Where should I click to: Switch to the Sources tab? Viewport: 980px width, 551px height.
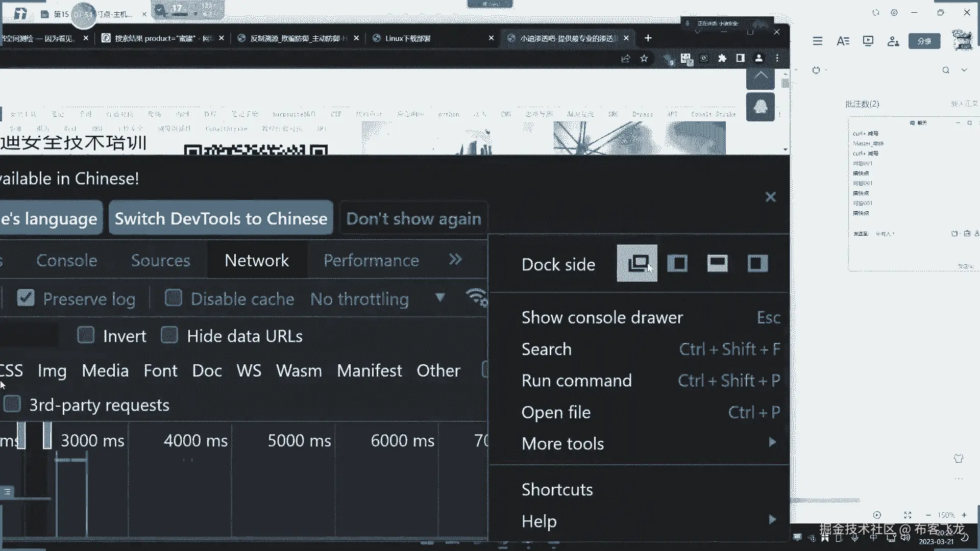pyautogui.click(x=160, y=261)
